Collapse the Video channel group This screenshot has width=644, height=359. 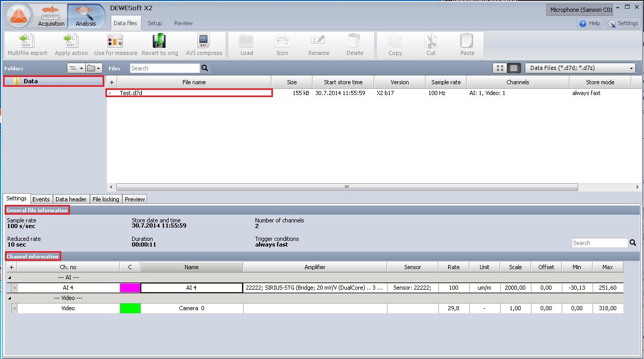coord(10,298)
